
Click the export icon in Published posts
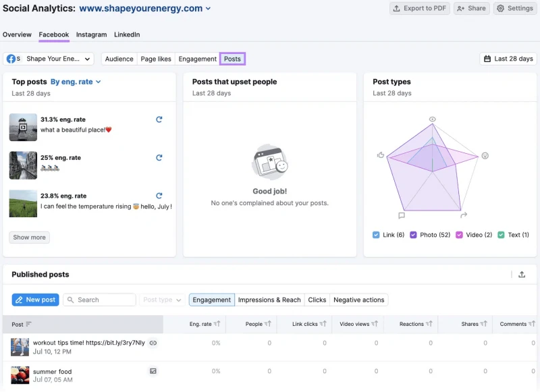pos(522,275)
